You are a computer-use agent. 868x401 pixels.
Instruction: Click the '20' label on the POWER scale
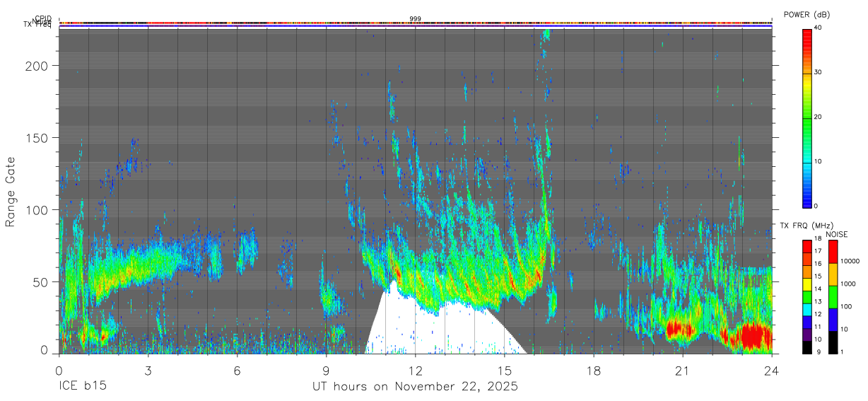819,117
